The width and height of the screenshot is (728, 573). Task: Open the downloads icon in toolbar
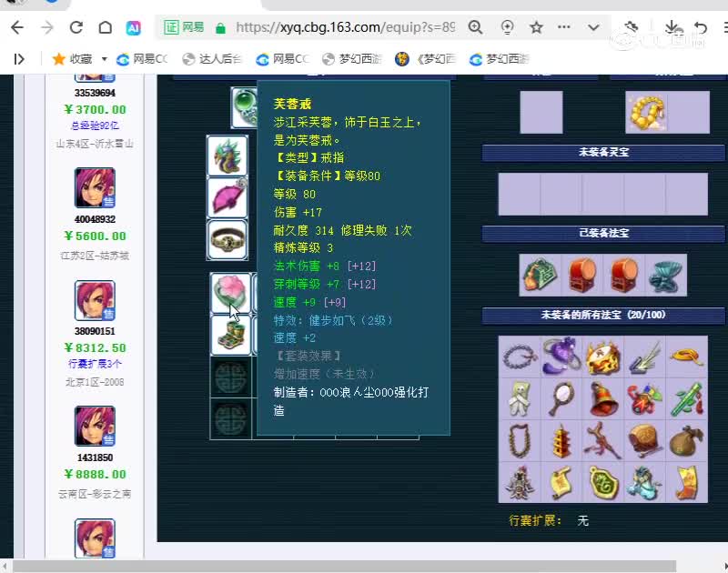coord(672,27)
